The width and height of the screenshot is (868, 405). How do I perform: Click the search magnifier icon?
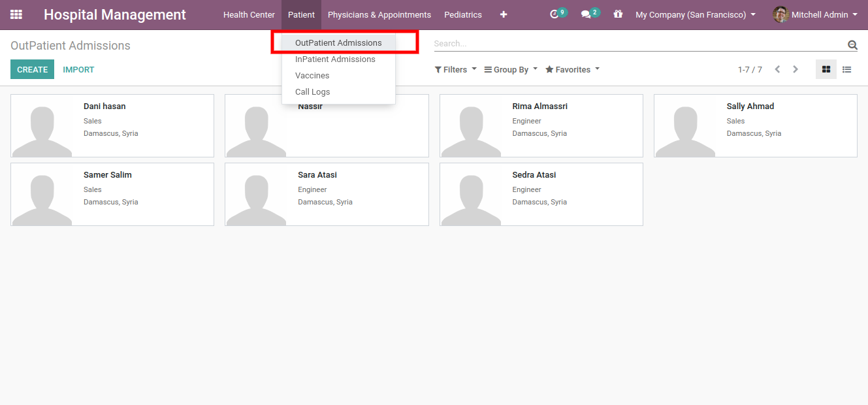[852, 44]
